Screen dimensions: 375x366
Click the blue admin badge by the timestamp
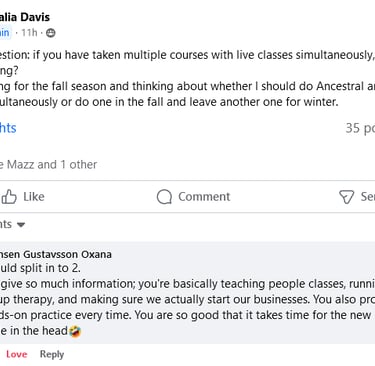5,33
